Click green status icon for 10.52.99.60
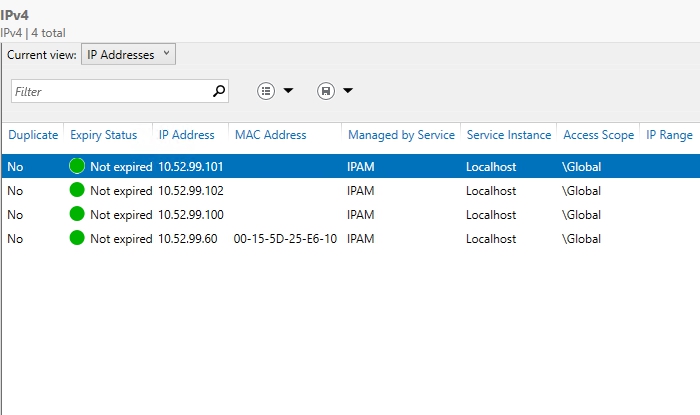This screenshot has height=415, width=700. [x=77, y=238]
